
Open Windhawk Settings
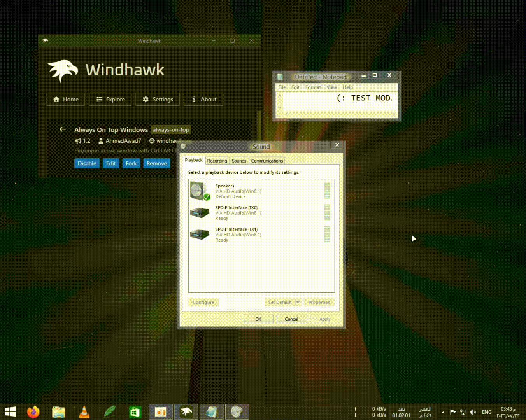158,99
